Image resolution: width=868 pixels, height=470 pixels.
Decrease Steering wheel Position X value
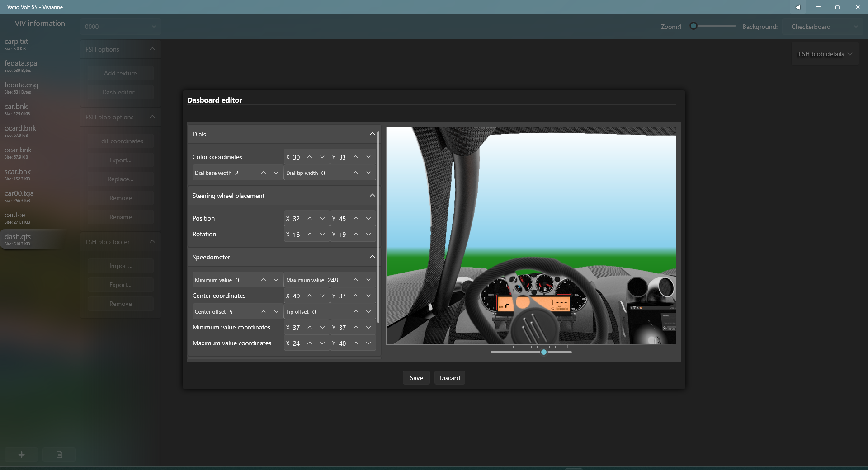coord(322,219)
